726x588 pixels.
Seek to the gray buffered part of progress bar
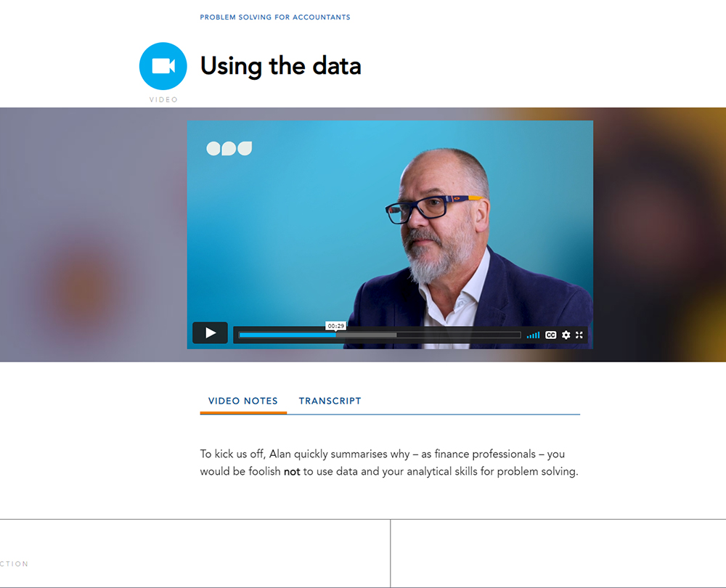[366, 335]
